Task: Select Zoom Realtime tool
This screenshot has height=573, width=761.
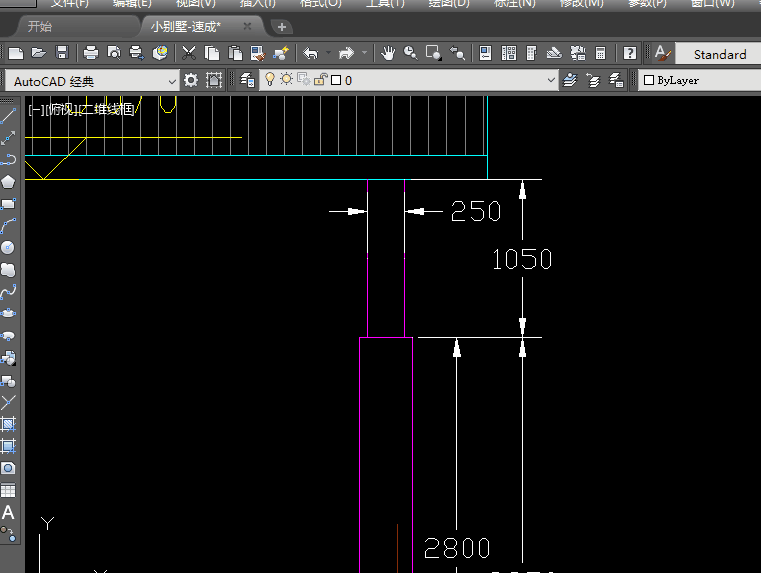Action: point(411,52)
